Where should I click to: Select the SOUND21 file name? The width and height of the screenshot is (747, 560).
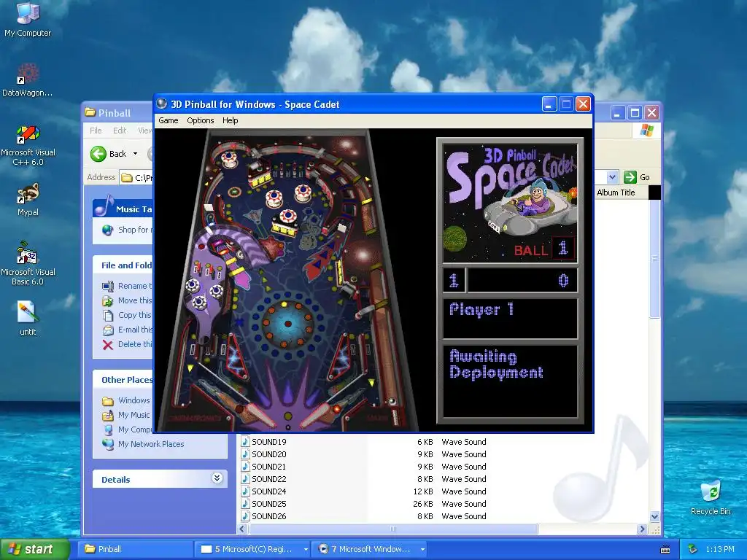[x=269, y=467]
